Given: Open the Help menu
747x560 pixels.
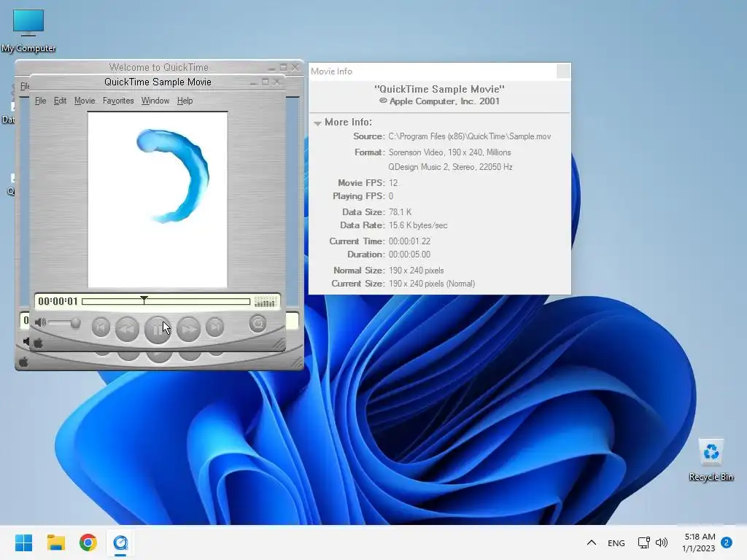Looking at the screenshot, I should coord(185,101).
